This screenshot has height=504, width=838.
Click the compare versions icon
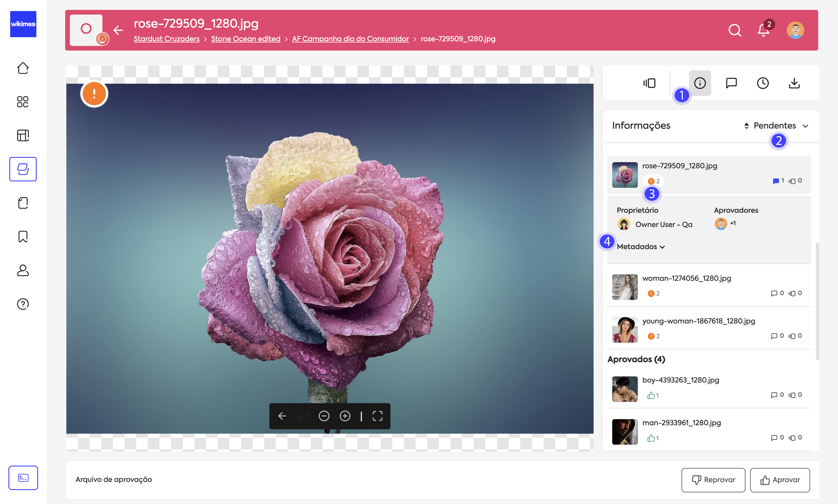pos(649,83)
